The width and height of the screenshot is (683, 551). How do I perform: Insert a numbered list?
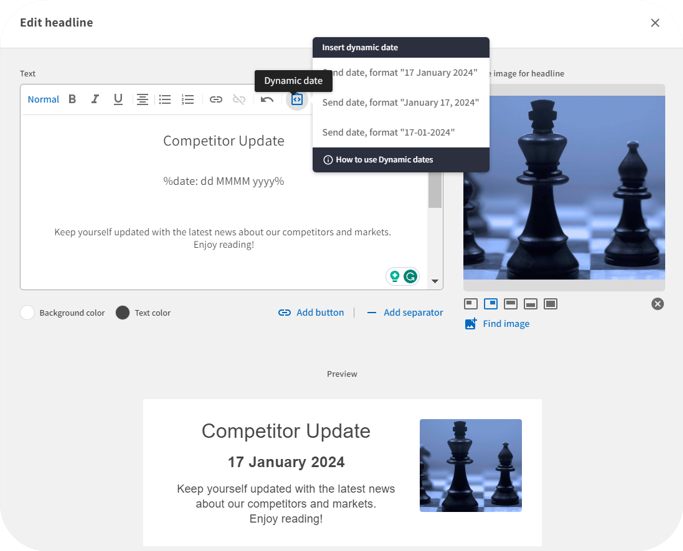coord(188,99)
